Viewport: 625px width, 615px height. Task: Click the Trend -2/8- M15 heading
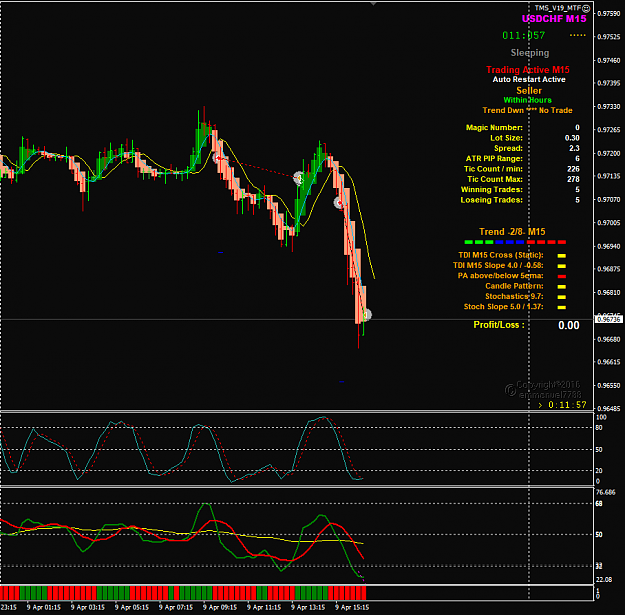click(x=512, y=232)
